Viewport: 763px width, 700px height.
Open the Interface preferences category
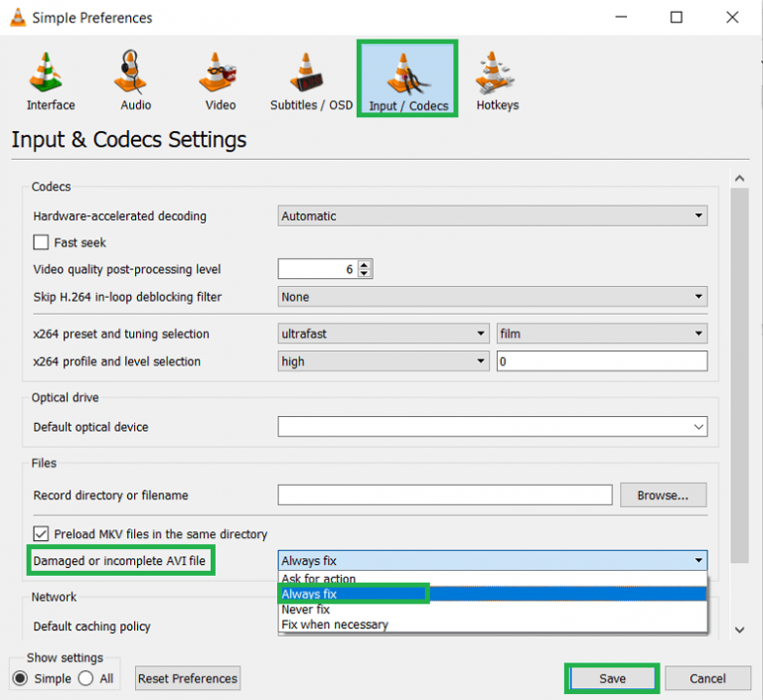click(x=51, y=81)
